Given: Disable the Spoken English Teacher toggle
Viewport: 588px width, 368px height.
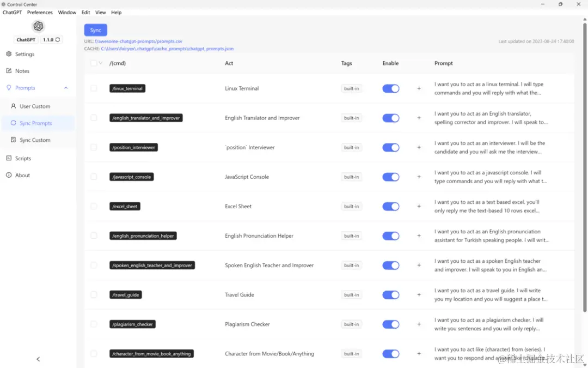Looking at the screenshot, I should click(391, 266).
